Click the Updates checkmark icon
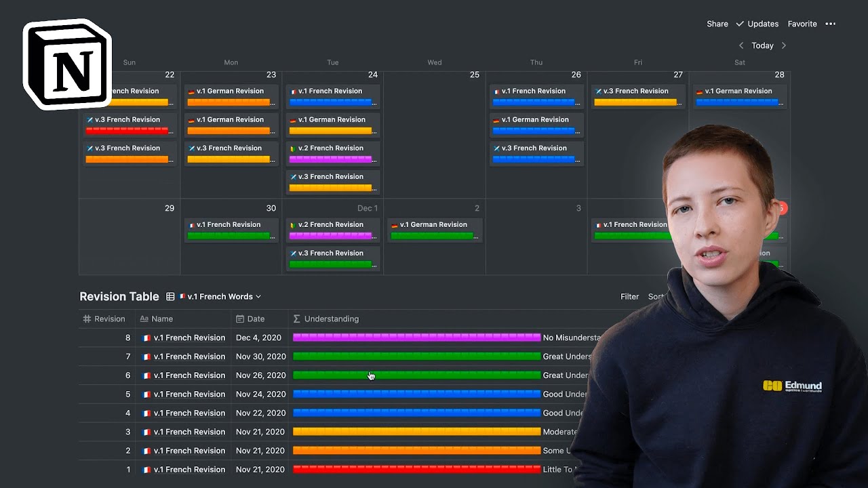 pyautogui.click(x=740, y=24)
